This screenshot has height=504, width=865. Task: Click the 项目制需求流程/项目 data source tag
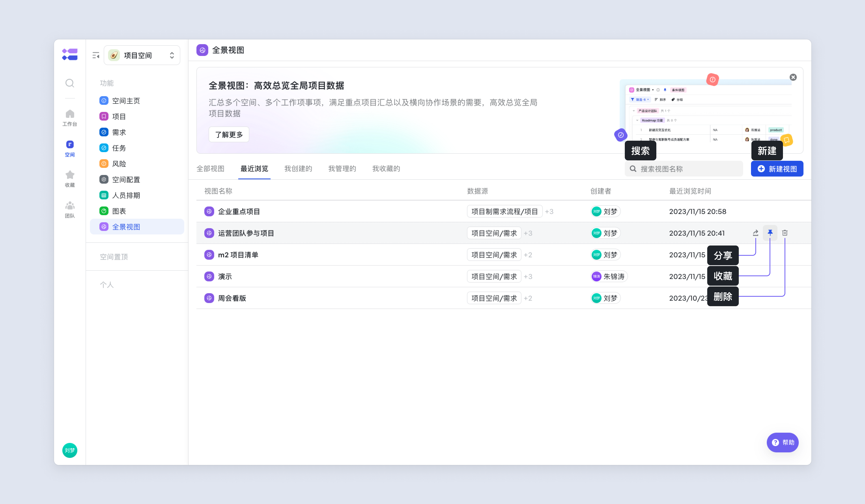pos(504,211)
